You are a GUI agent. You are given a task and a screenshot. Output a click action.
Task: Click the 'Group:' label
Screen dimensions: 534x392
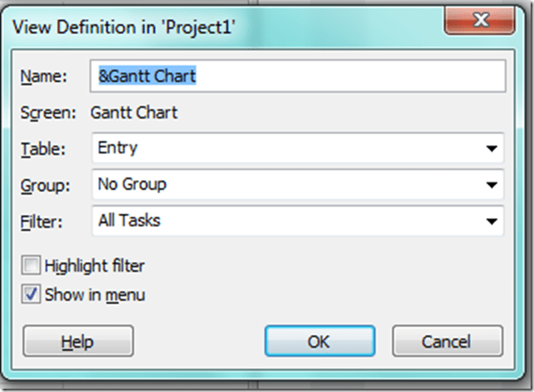point(43,184)
